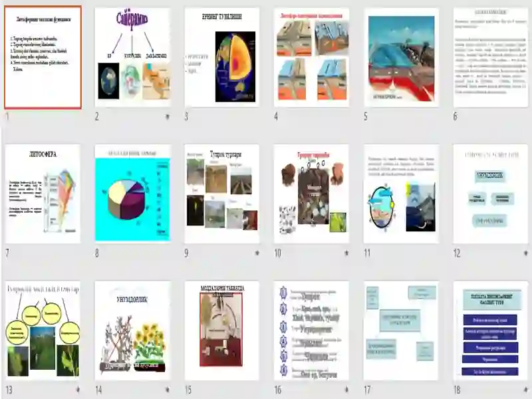This screenshot has height=399, width=532.
Task: Select slide 2 with purple WordArt title
Action: coord(132,57)
